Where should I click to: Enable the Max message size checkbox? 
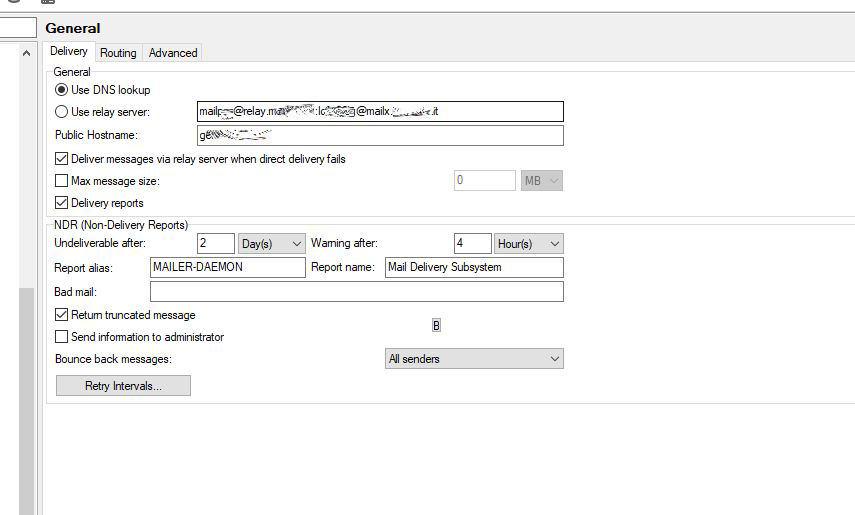coord(62,181)
